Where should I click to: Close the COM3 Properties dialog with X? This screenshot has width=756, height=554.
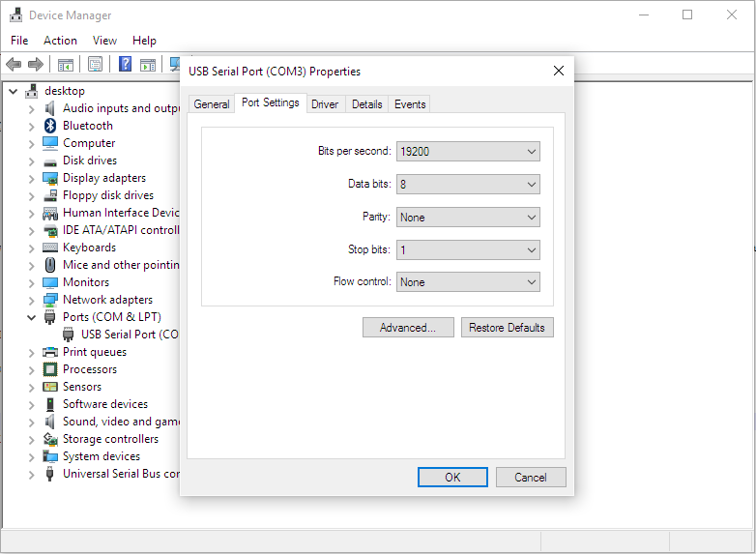(559, 71)
